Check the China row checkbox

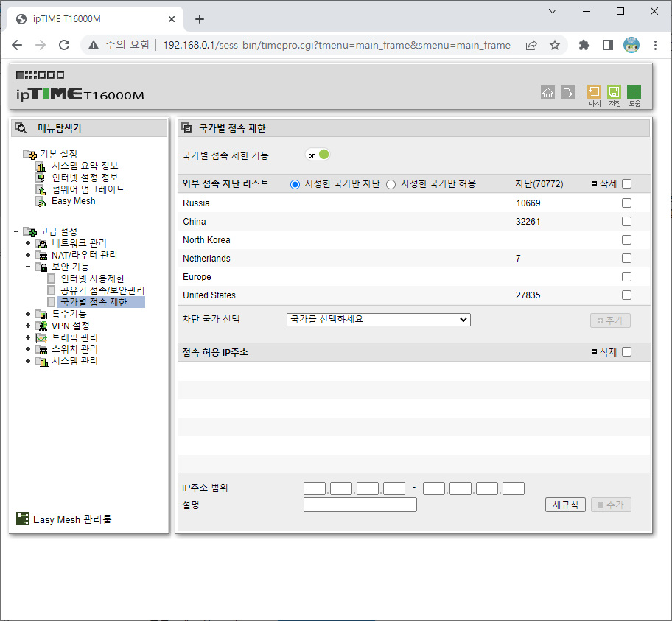point(626,221)
